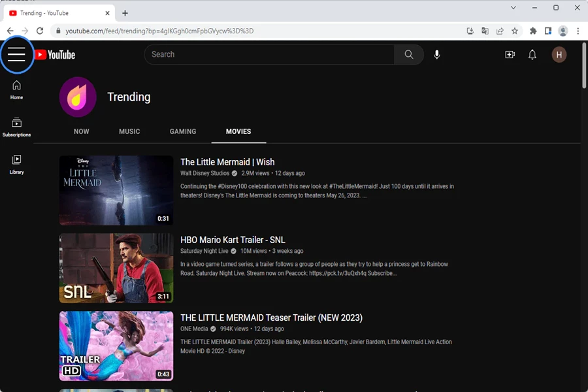Open Library in sidebar

click(x=16, y=165)
